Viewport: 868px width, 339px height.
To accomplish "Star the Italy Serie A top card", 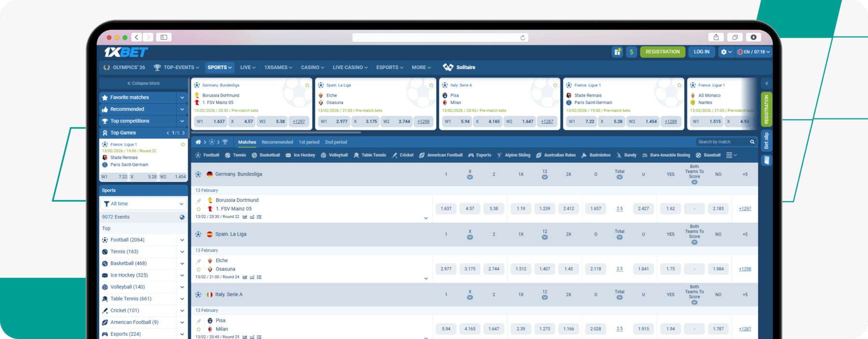I will [555, 85].
